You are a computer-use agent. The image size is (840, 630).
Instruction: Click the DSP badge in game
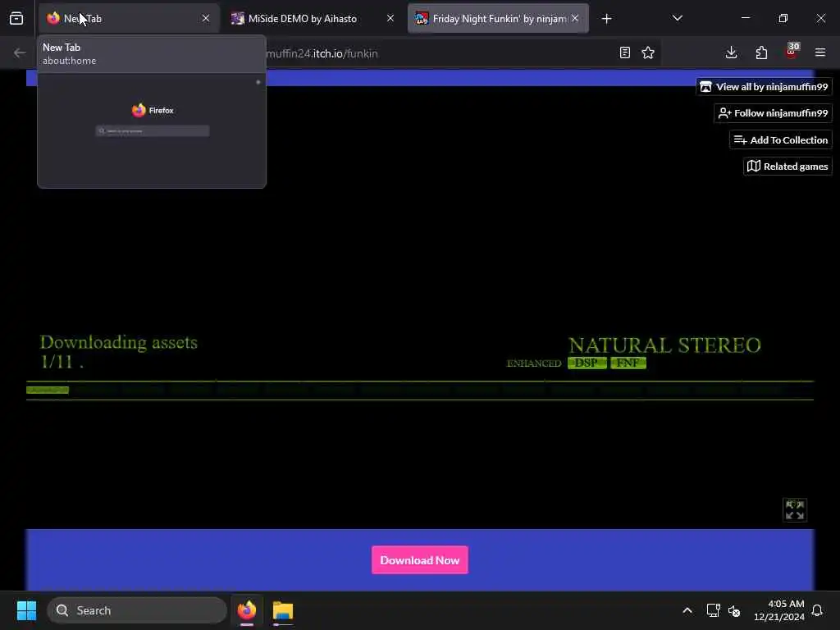587,363
